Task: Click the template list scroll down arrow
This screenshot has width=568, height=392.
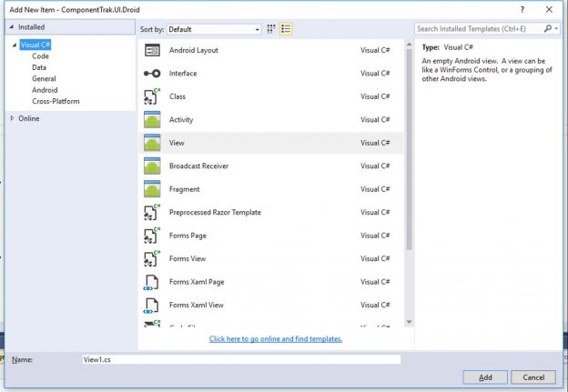Action: [x=409, y=322]
